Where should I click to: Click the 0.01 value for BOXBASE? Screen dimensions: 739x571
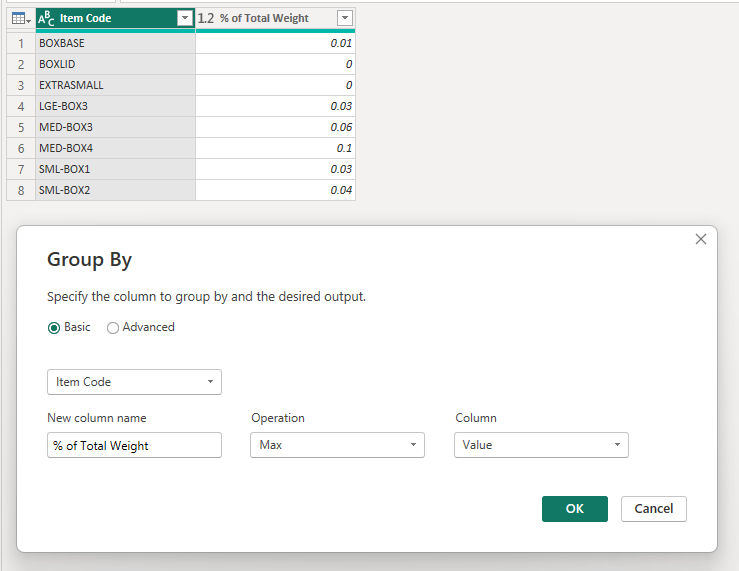coord(275,43)
